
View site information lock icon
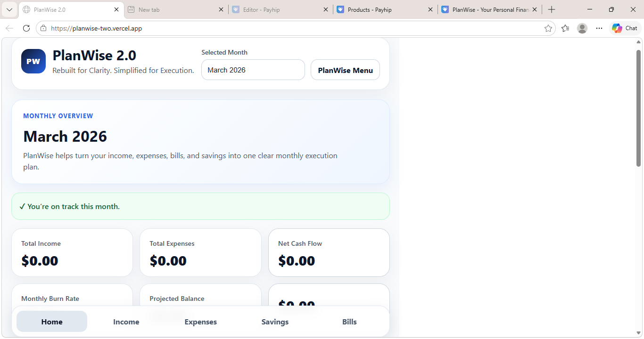point(43,28)
